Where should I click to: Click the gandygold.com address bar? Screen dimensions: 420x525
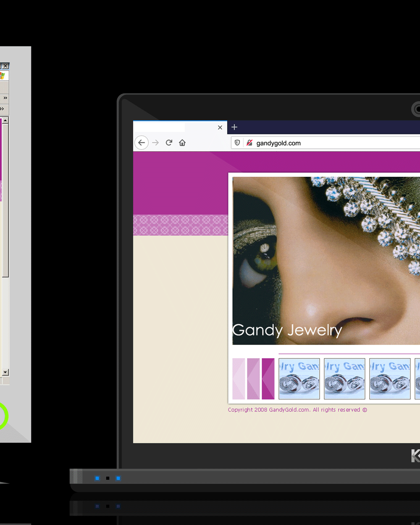point(328,143)
